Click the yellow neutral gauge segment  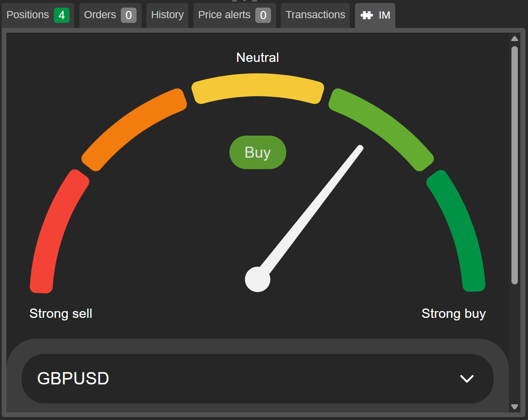pyautogui.click(x=257, y=86)
